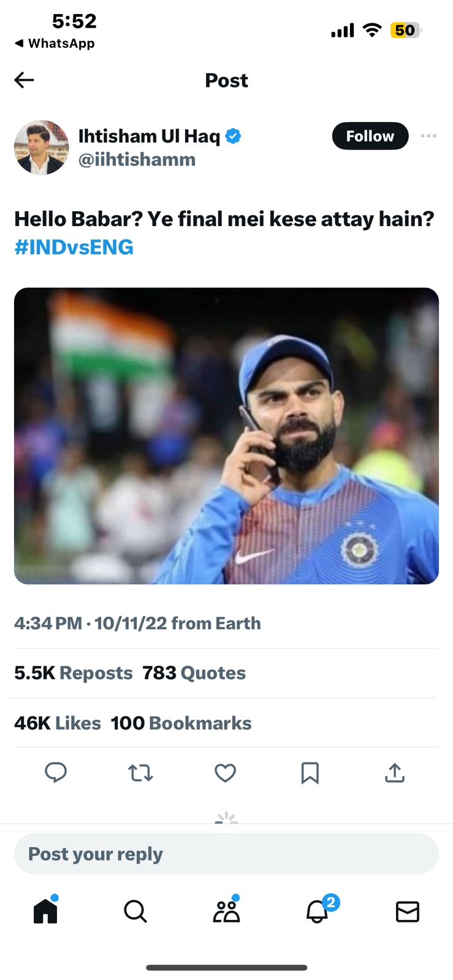Bookmark the post
The width and height of the screenshot is (453, 980).
click(310, 773)
